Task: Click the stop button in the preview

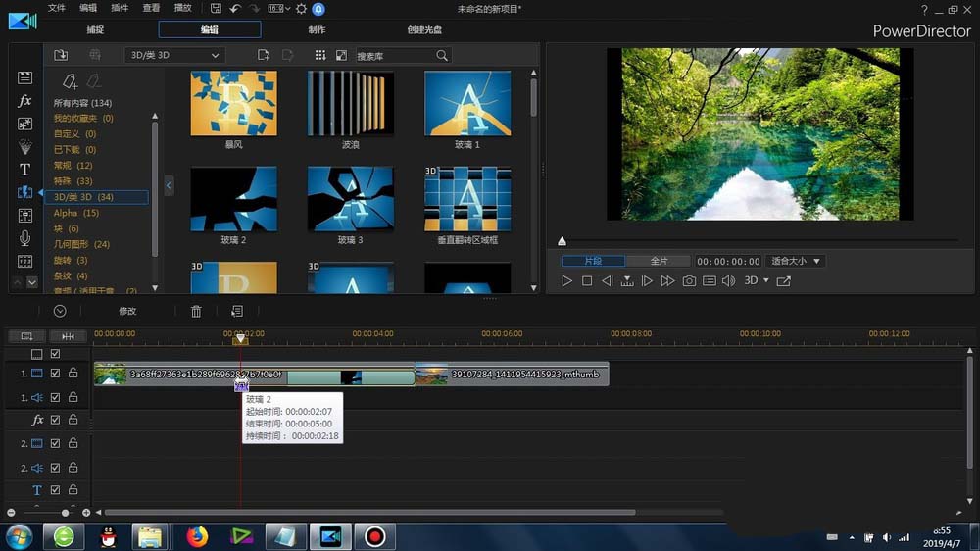Action: pyautogui.click(x=587, y=280)
